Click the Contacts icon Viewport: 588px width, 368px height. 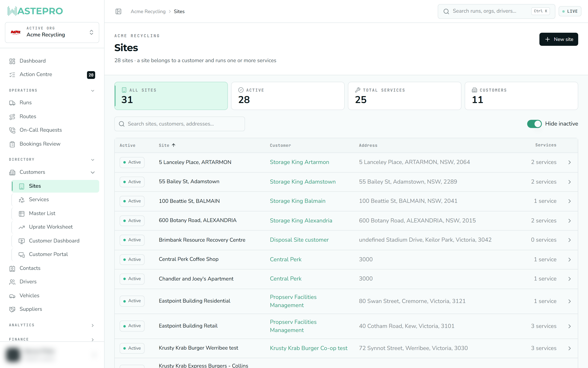(12, 268)
